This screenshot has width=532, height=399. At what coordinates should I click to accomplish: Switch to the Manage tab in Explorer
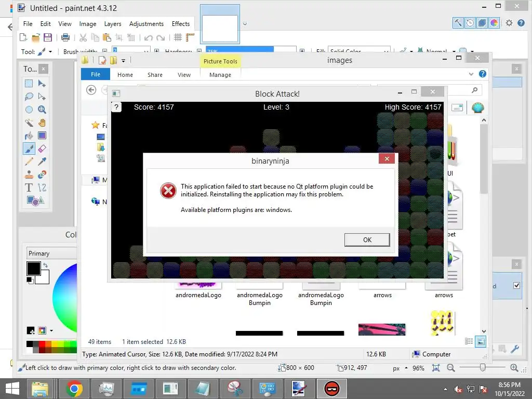coord(220,75)
